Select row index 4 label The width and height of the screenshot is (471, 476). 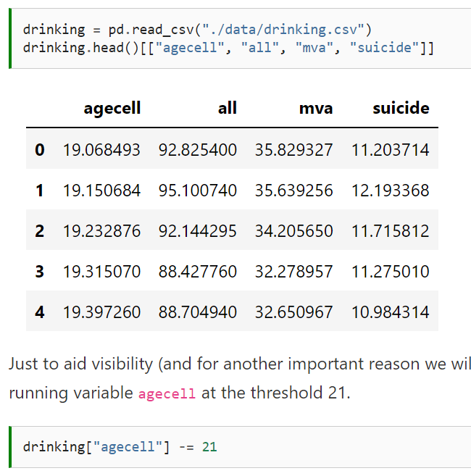40,312
